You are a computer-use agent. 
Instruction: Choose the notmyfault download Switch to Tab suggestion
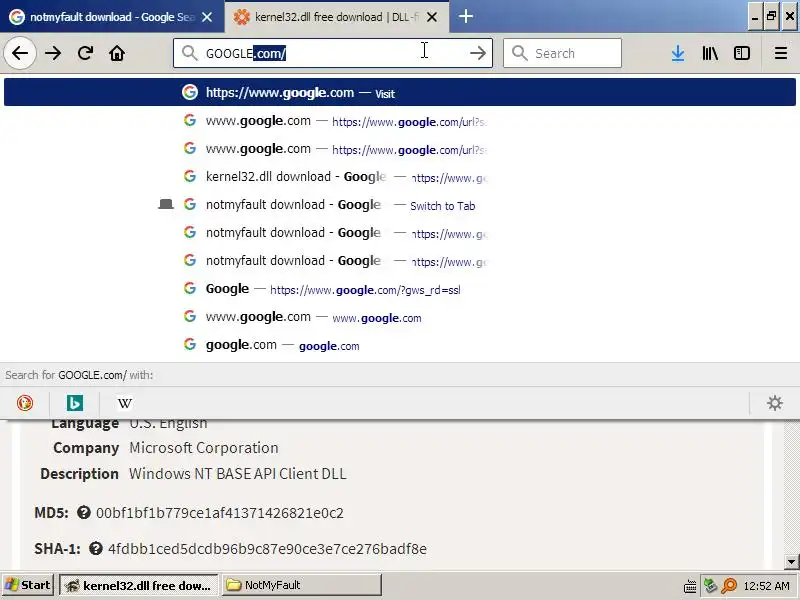(400, 205)
